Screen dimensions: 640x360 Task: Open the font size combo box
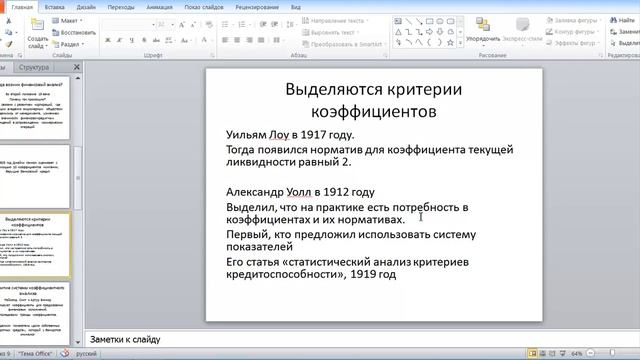pos(166,25)
